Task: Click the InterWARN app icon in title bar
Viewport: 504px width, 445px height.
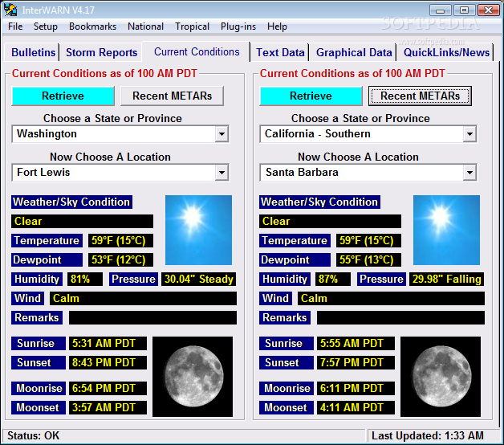Action: 10,10
